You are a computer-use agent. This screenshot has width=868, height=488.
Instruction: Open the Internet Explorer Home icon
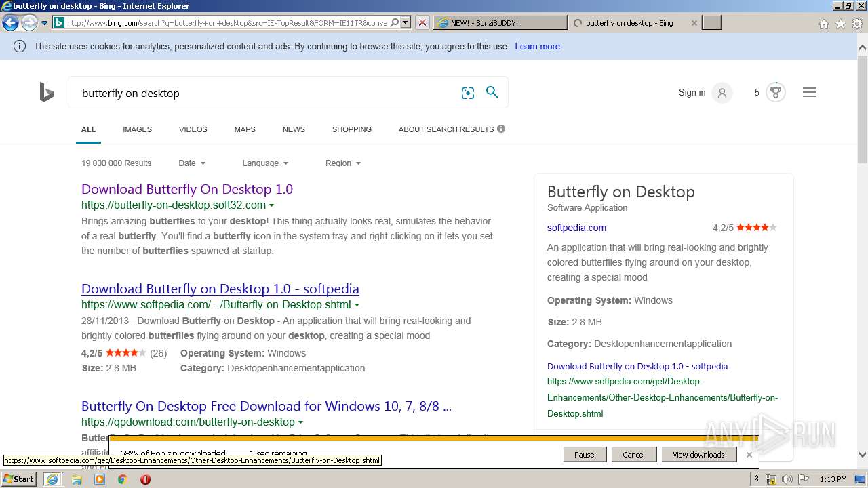[x=823, y=24]
